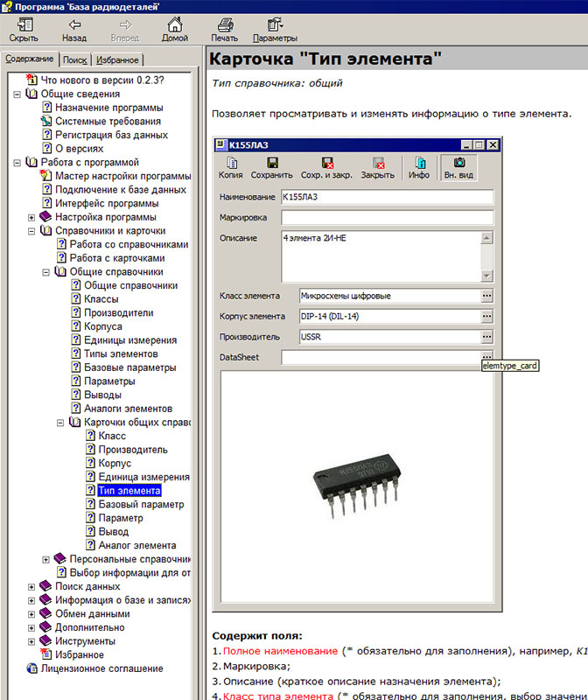588x700 pixels.
Task: Collapse the Общие справочники book node
Action: pyautogui.click(x=45, y=272)
